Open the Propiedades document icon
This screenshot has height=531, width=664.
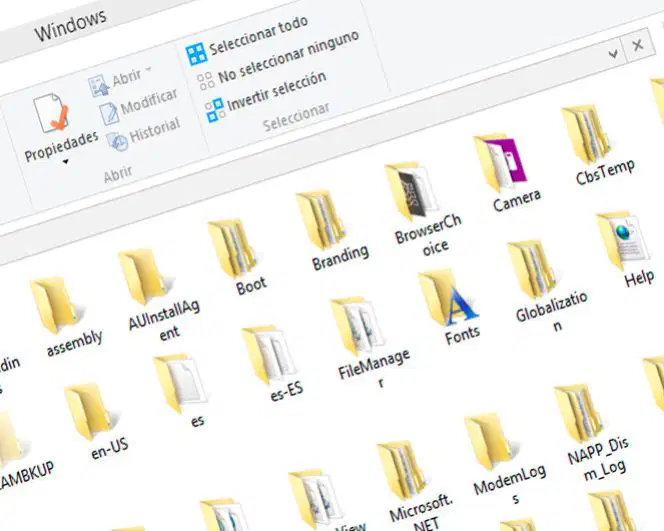(x=51, y=113)
